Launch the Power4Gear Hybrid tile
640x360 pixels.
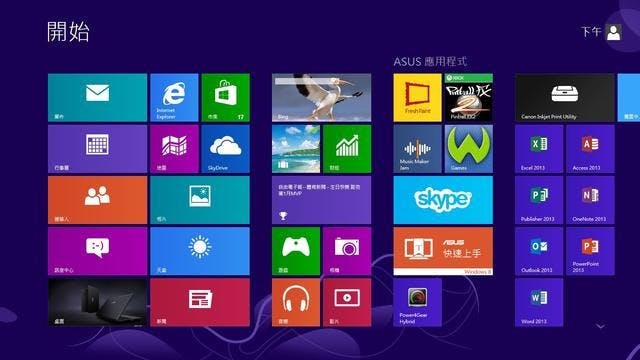tap(417, 302)
